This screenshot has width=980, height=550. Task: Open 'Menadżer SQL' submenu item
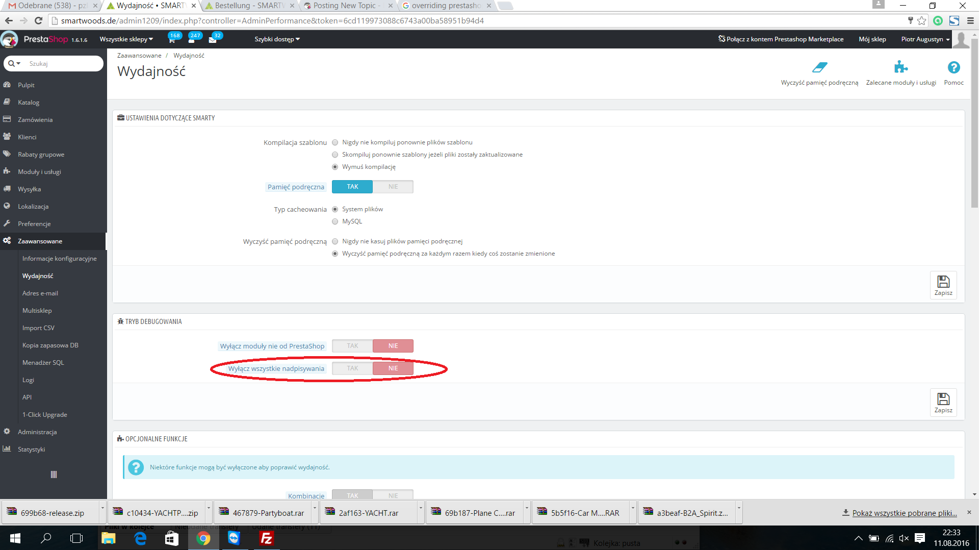point(43,363)
